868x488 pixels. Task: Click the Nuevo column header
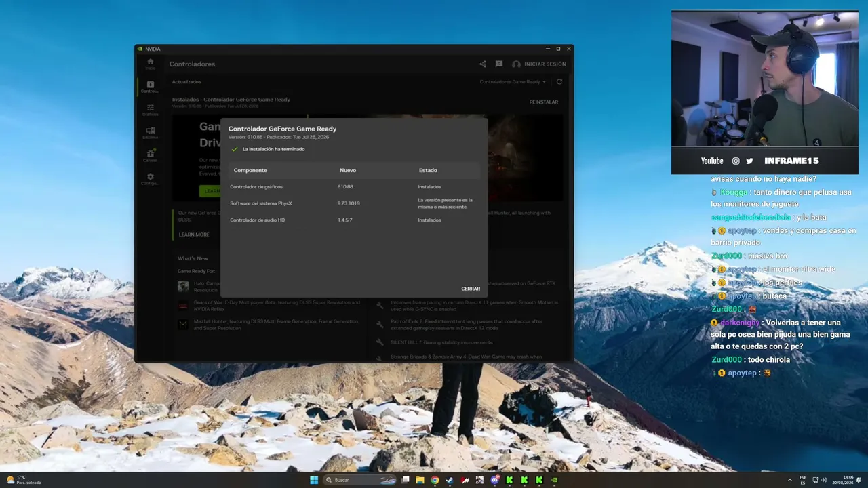pyautogui.click(x=348, y=170)
